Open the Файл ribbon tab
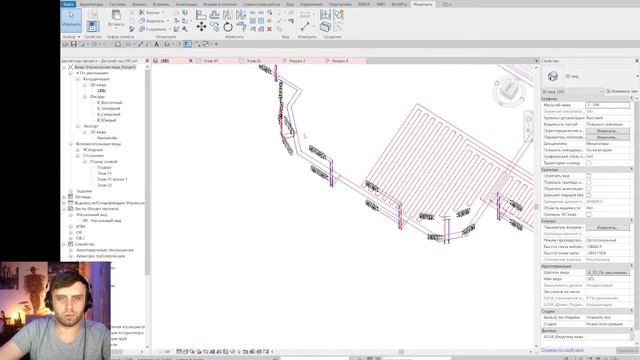Image resolution: width=640 pixels, height=360 pixels. pos(68,4)
